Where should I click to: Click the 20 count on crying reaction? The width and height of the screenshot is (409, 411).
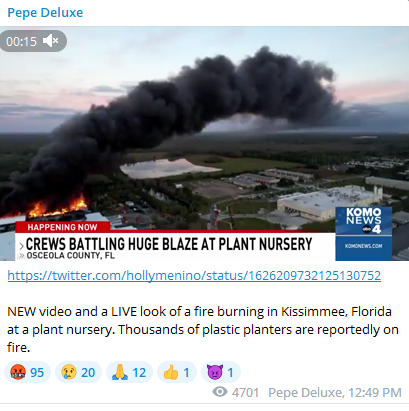coord(88,372)
